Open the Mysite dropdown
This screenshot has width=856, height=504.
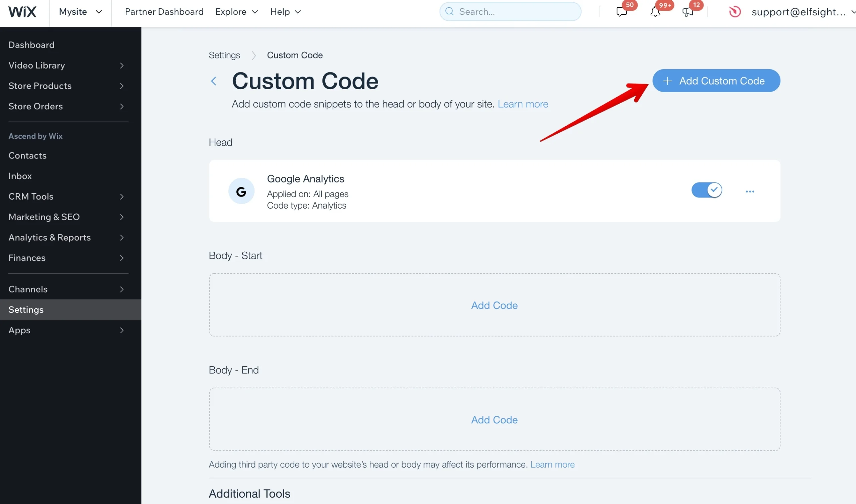[81, 12]
